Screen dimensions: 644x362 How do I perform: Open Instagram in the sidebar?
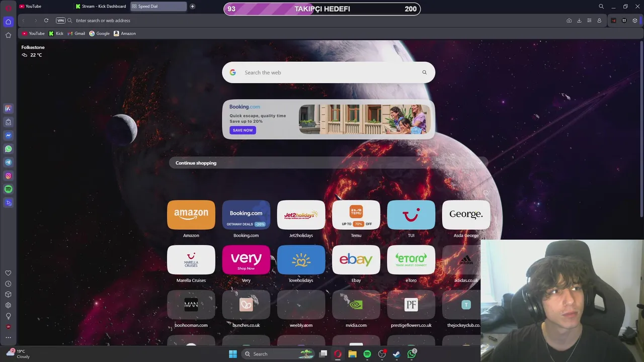pyautogui.click(x=8, y=176)
